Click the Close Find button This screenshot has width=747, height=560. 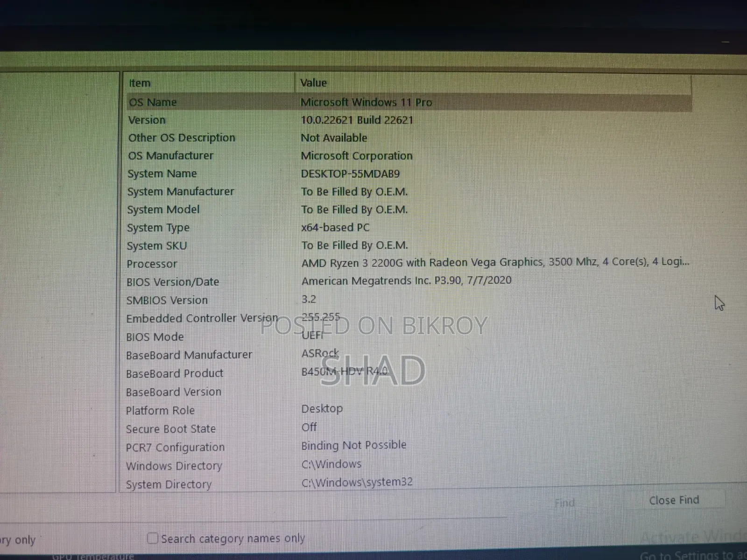[674, 500]
